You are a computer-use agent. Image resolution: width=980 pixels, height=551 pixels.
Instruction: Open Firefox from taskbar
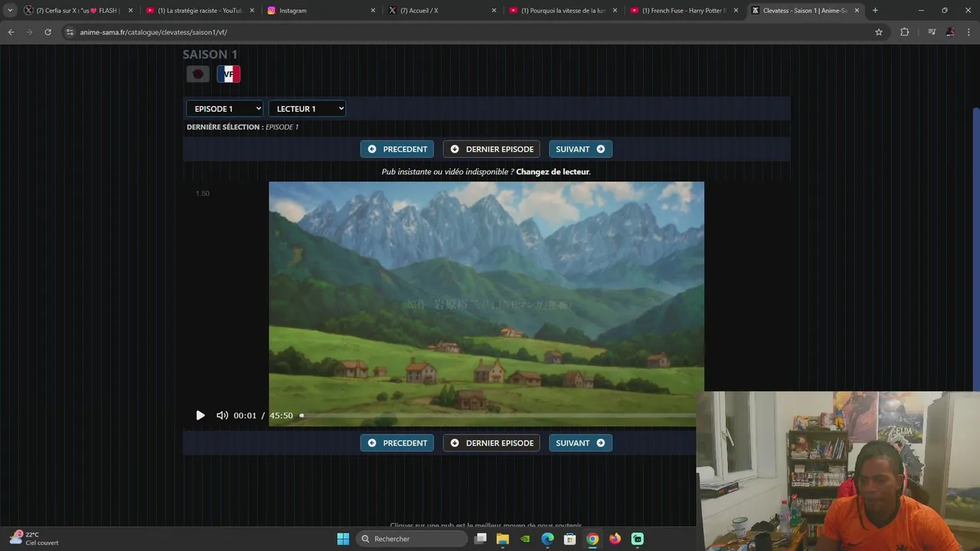(615, 539)
